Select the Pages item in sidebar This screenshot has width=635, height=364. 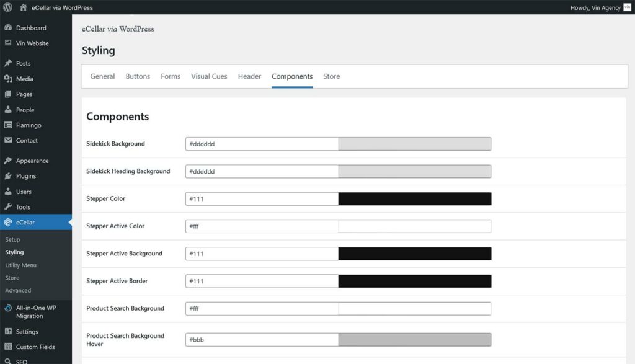[x=26, y=94]
